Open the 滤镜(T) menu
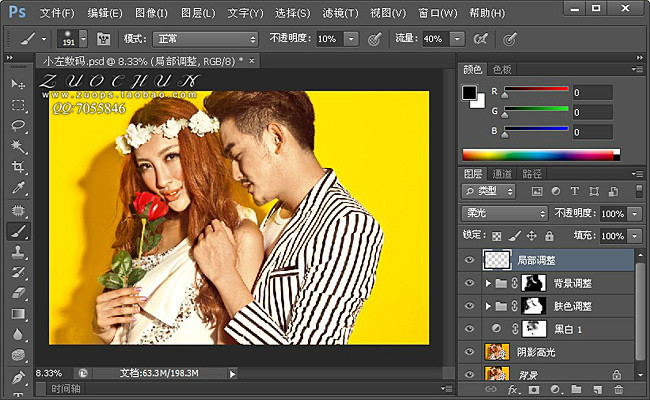This screenshot has height=400, width=650. point(340,13)
